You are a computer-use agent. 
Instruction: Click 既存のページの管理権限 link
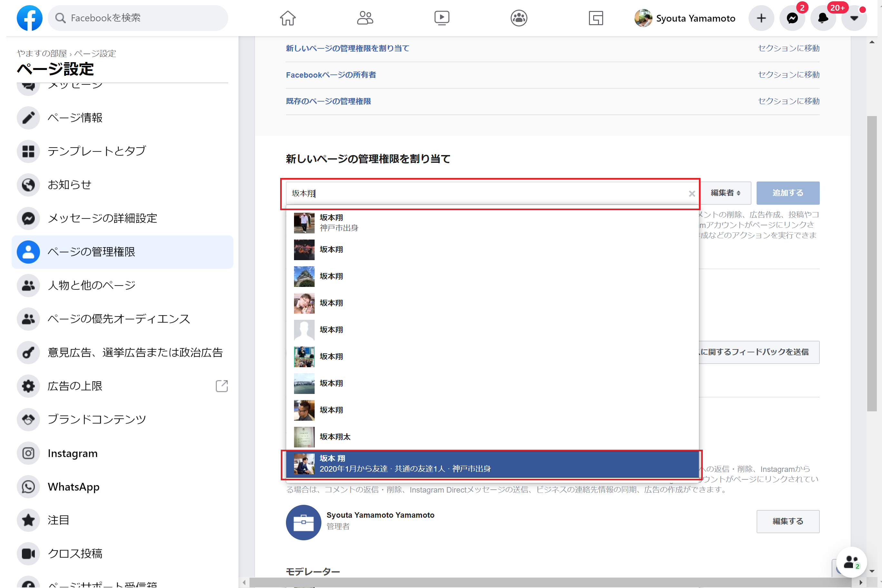click(x=328, y=101)
